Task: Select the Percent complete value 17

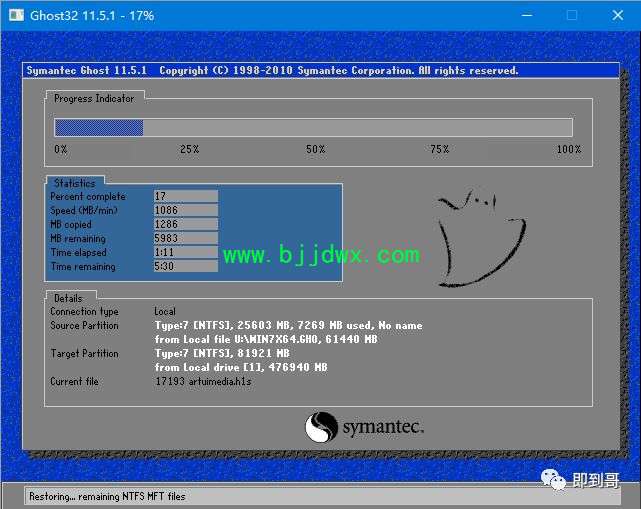Action: [x=186, y=196]
